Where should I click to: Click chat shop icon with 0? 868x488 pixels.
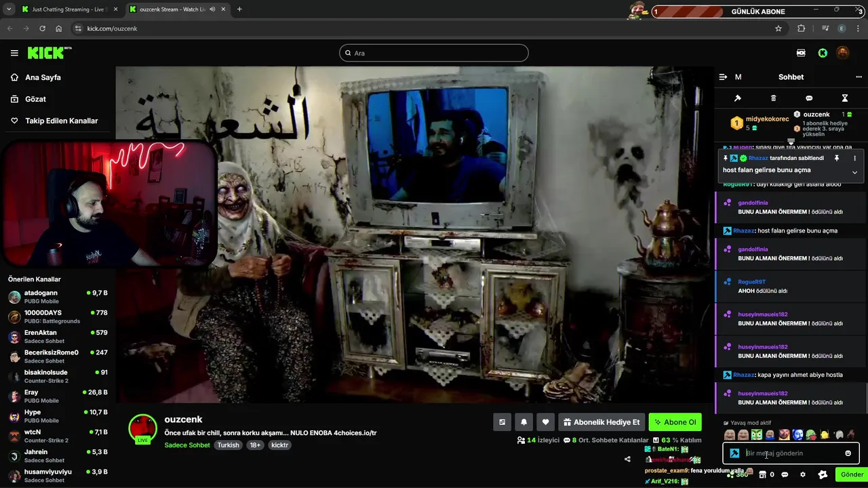pyautogui.click(x=767, y=474)
